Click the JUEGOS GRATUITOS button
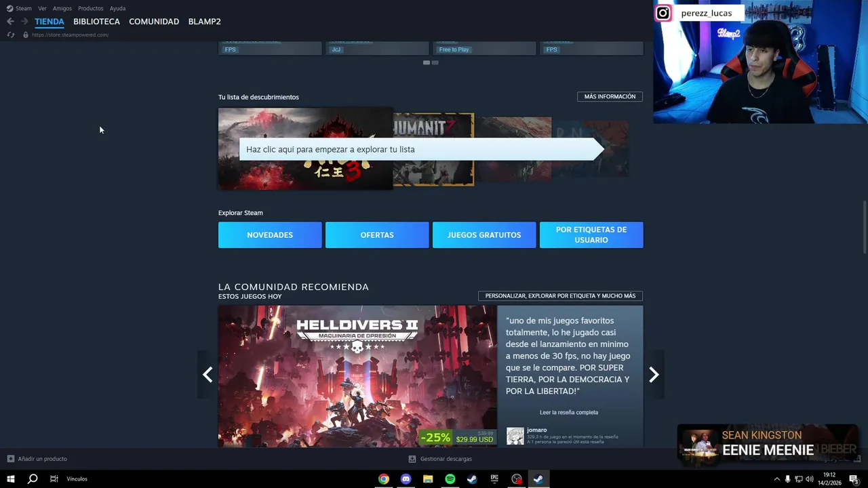Screen dimensions: 868x488 [x=484, y=235]
